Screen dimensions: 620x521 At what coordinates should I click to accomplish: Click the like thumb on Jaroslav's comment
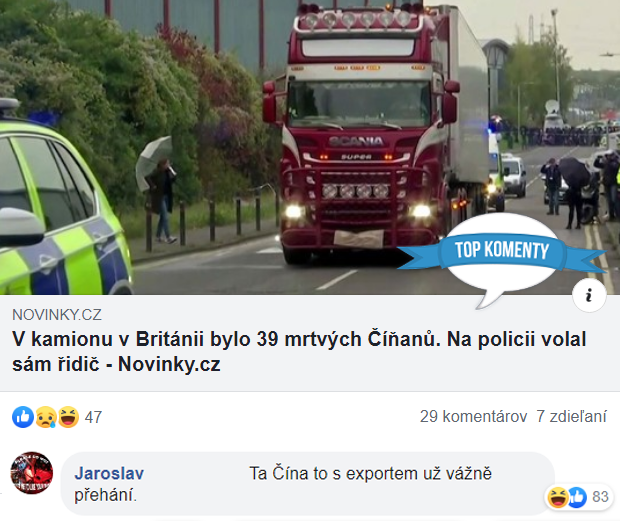(x=577, y=497)
